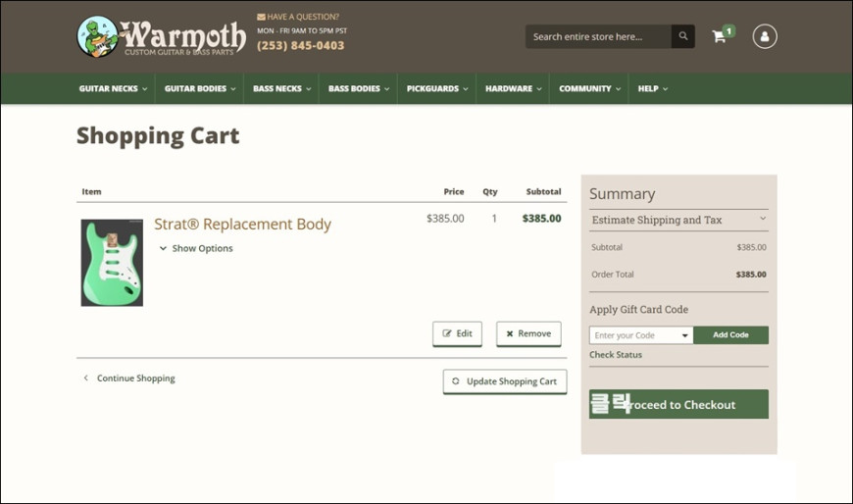Open the gift code dropdown arrow
Image resolution: width=853 pixels, height=504 pixels.
[x=685, y=335]
